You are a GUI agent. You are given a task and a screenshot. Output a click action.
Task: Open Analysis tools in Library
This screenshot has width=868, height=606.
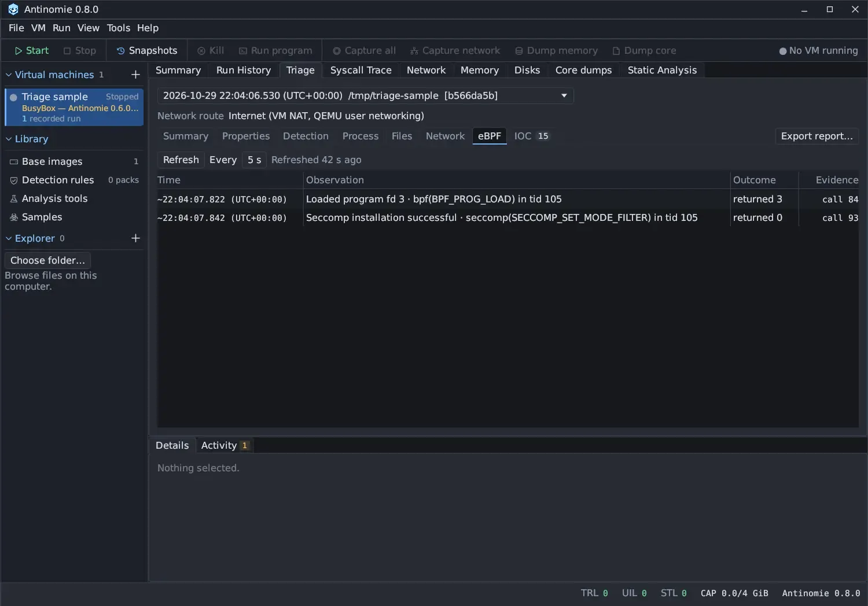pos(74,198)
